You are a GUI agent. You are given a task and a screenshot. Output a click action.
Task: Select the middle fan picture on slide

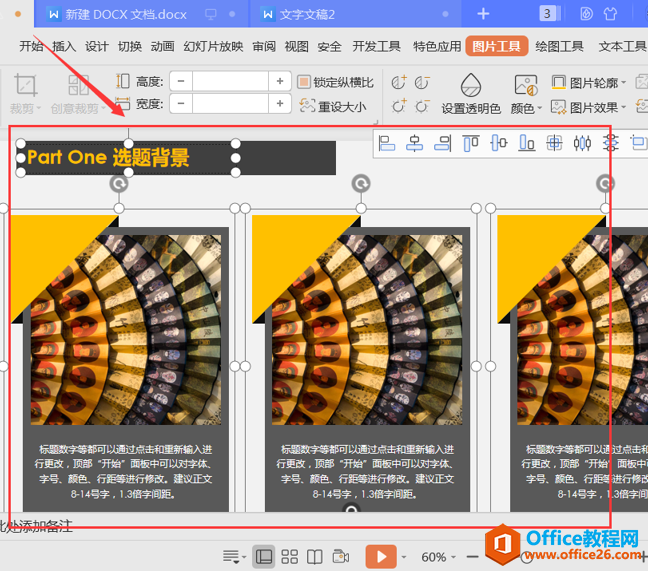click(367, 330)
